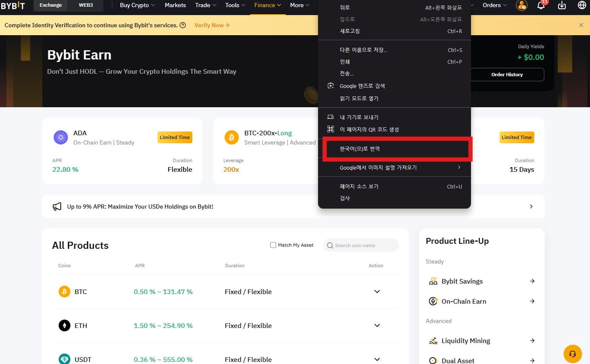Switch to the Exchange tab
590x364 pixels.
51,5
